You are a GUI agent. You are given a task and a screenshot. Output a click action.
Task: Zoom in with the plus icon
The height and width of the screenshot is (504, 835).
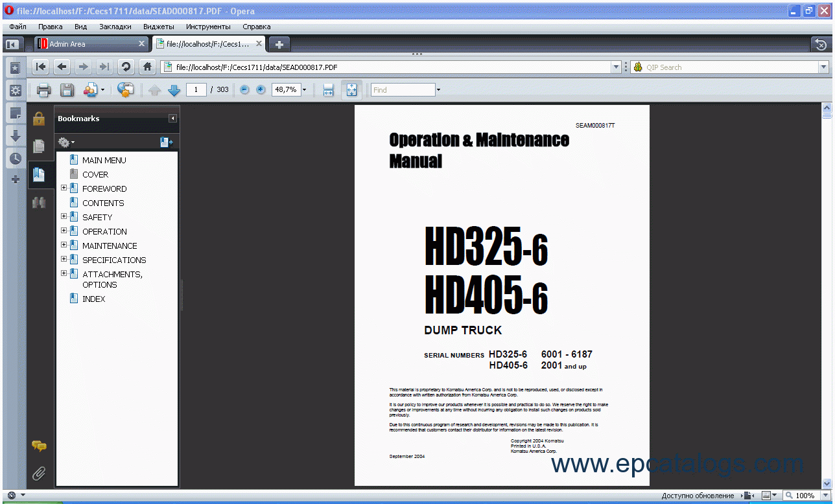(261, 90)
